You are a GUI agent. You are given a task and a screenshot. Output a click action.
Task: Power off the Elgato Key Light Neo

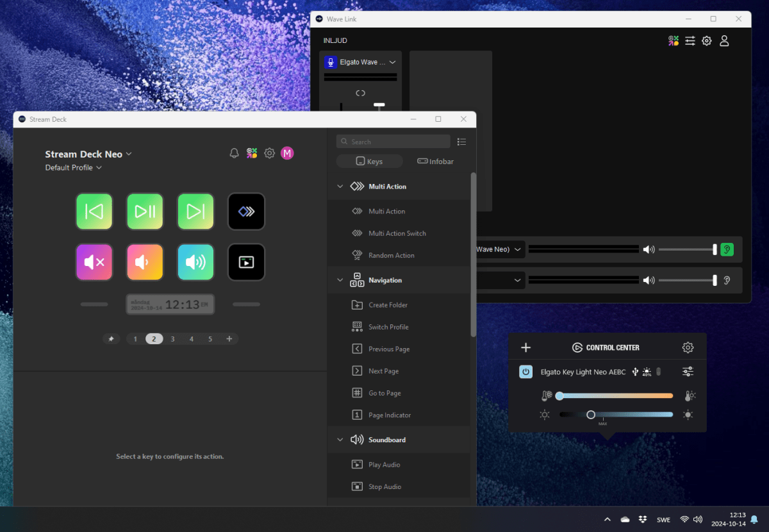coord(525,372)
